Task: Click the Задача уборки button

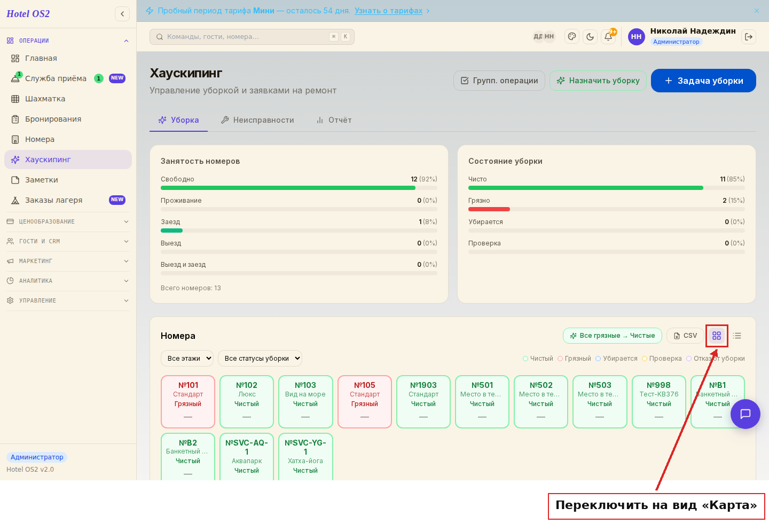Action: pyautogui.click(x=703, y=81)
